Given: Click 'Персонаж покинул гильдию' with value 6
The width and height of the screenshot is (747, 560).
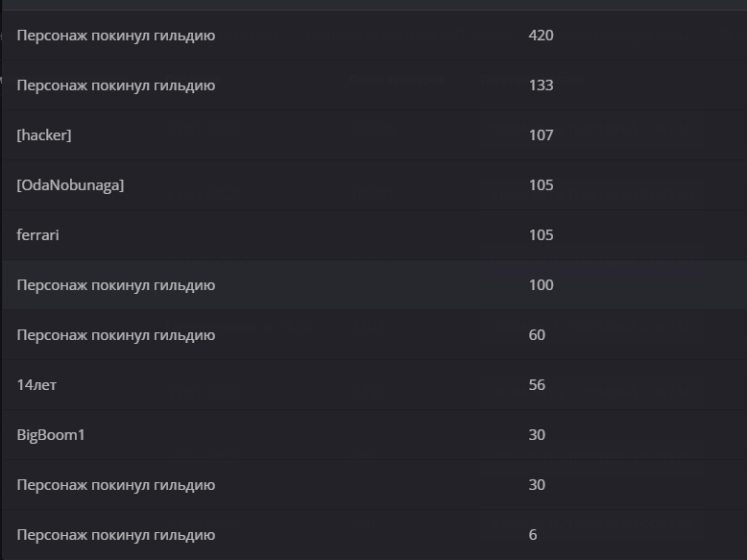Looking at the screenshot, I should 116,535.
